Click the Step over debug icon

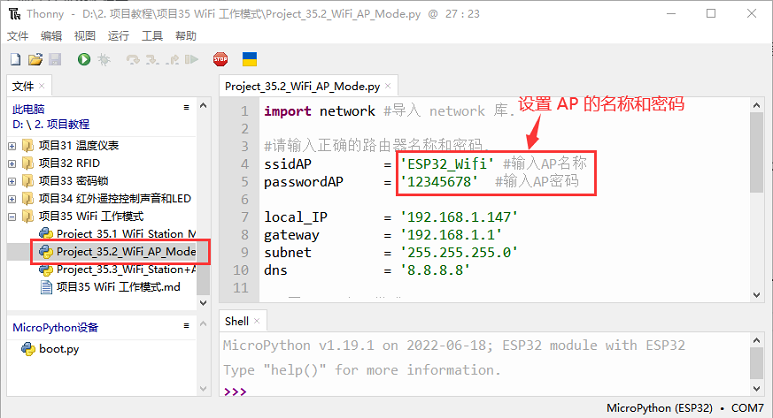pyautogui.click(x=132, y=60)
